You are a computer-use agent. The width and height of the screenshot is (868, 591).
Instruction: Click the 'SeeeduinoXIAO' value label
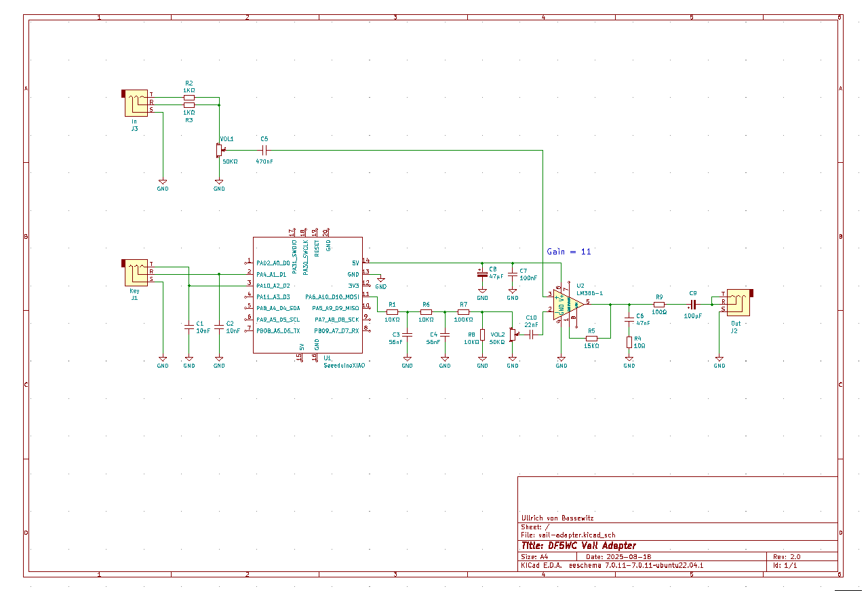click(344, 365)
